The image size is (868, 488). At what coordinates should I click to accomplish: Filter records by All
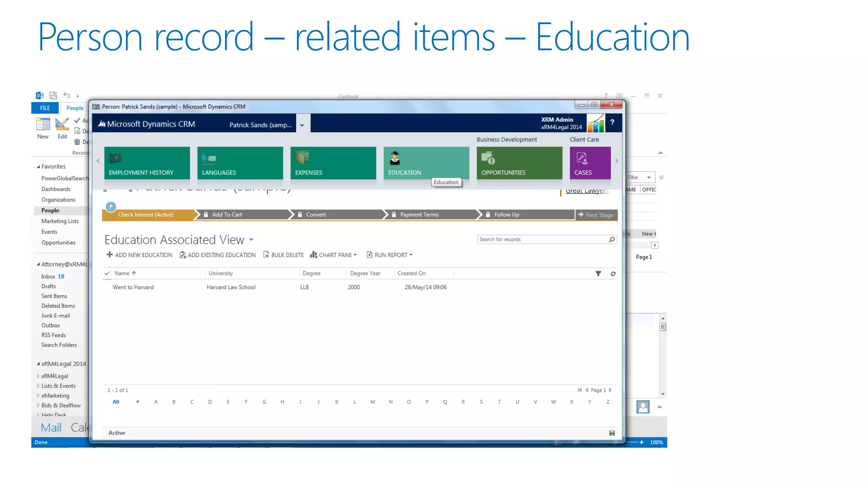click(116, 402)
